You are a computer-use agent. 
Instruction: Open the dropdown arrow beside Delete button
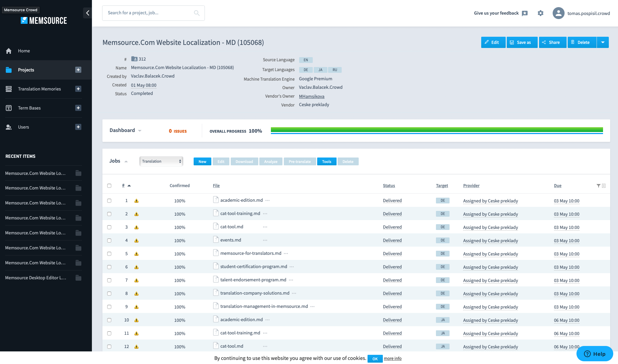[x=603, y=43]
